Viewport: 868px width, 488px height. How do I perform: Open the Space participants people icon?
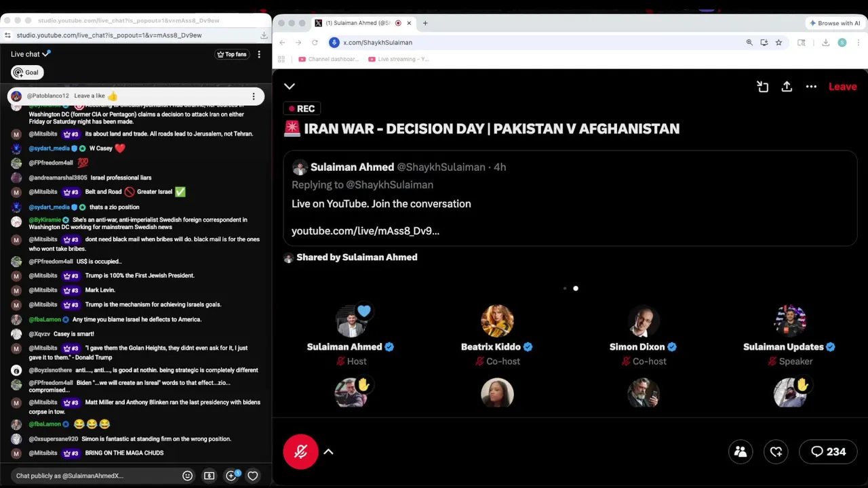[741, 451]
